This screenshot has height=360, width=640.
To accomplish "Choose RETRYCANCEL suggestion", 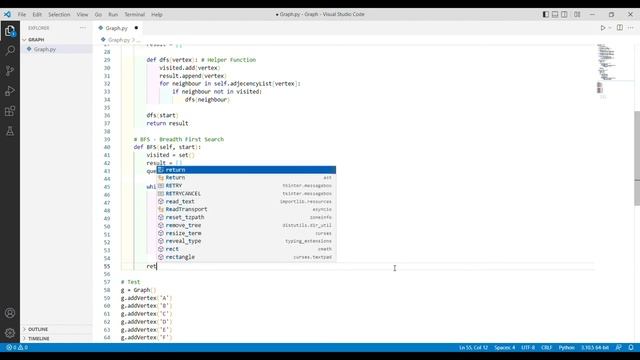I will 246,193.
